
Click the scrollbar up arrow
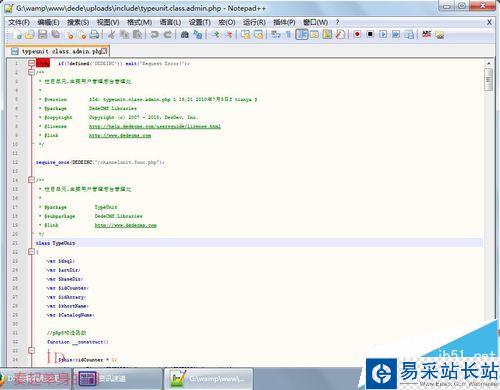coord(488,63)
